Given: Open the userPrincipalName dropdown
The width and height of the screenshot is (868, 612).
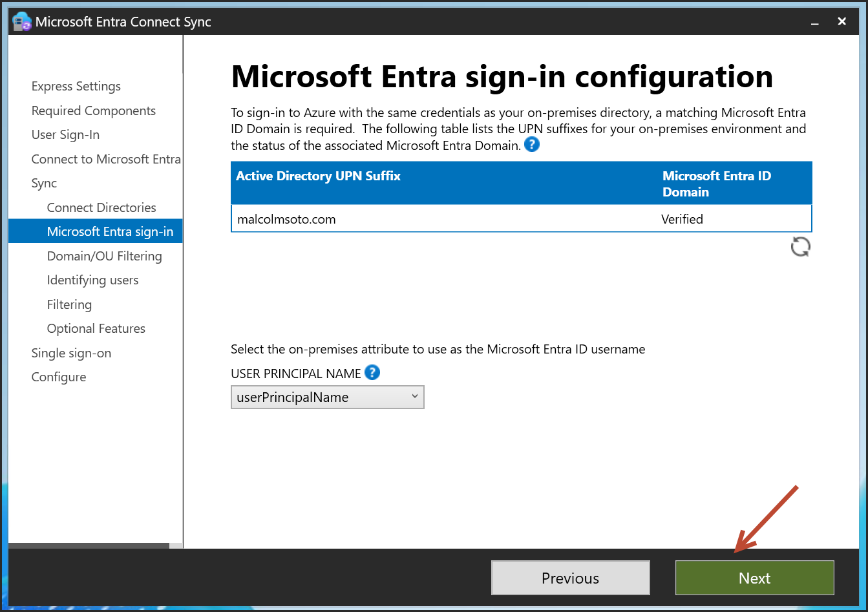Looking at the screenshot, I should (x=327, y=397).
